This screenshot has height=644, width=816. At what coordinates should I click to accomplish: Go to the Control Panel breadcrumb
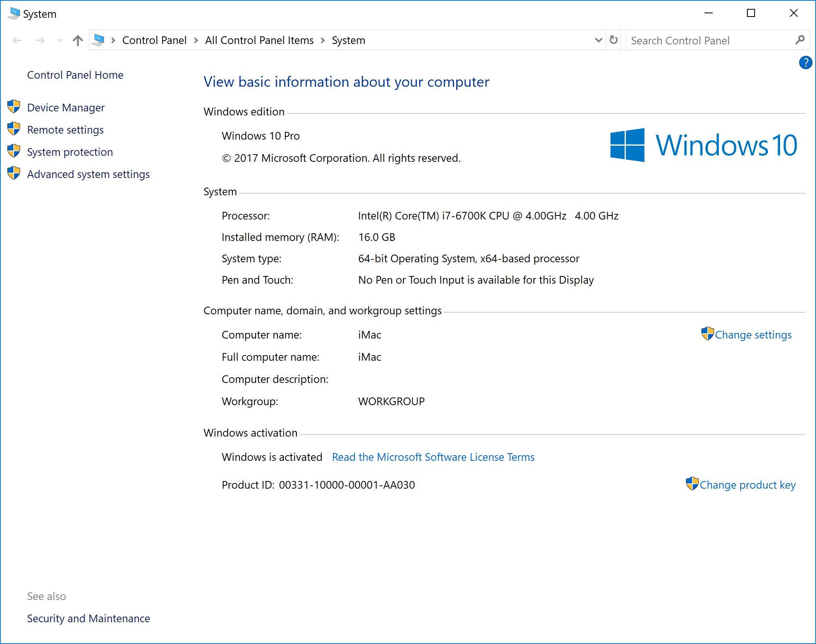[154, 40]
